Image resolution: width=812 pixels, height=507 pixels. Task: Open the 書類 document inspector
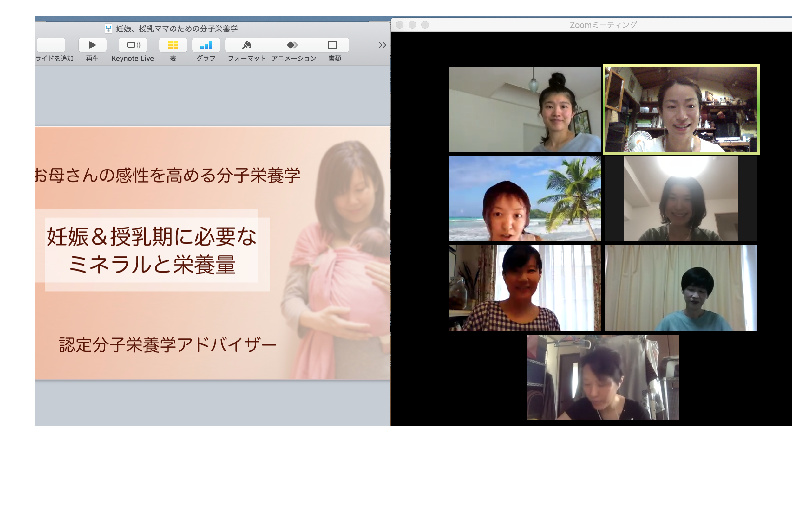(332, 45)
